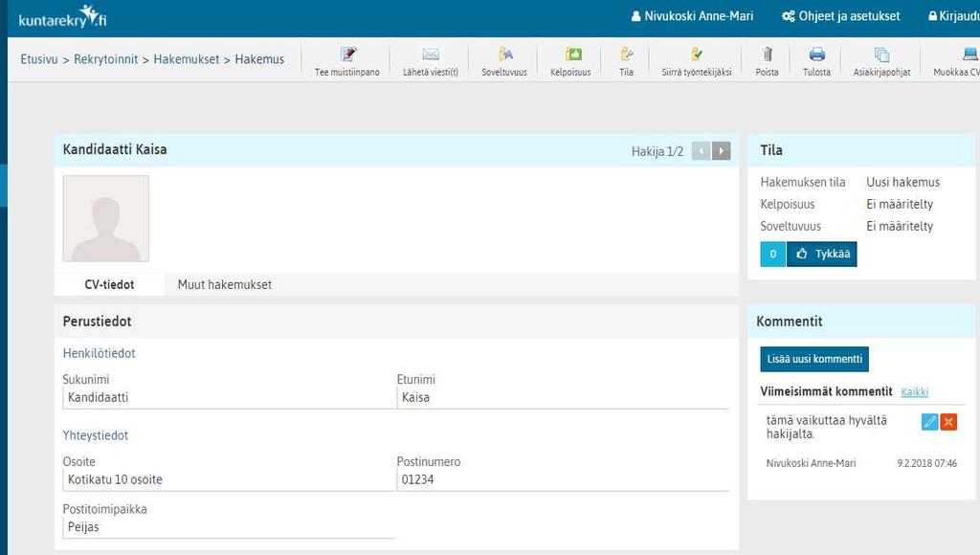Click the like count 0 badge
The height and width of the screenshot is (555, 980).
[x=773, y=254]
